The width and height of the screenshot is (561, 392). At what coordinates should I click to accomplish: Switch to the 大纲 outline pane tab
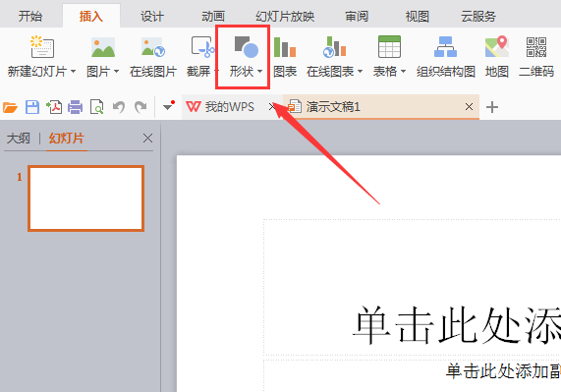tap(19, 139)
